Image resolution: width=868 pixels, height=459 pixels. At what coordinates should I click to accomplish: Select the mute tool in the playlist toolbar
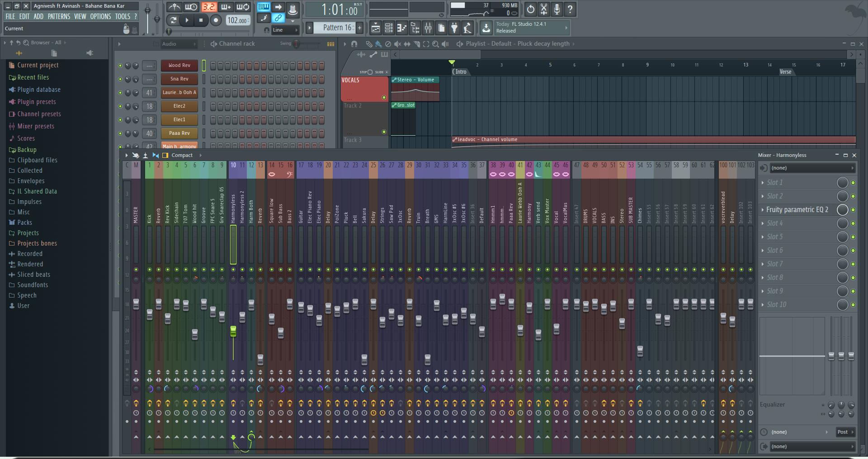click(398, 44)
